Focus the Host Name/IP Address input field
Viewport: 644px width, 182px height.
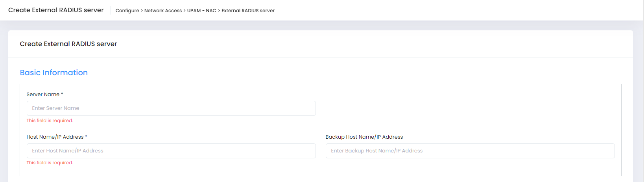[x=171, y=151]
